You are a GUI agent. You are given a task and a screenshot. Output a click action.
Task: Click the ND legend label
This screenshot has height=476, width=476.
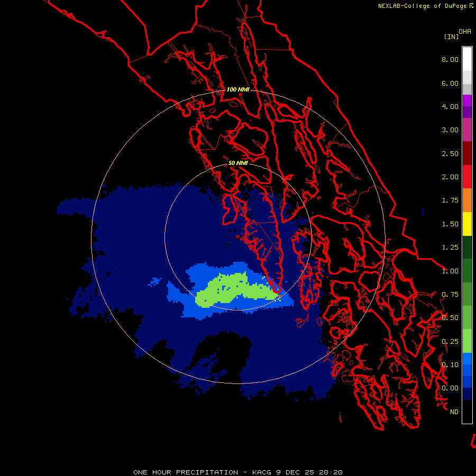pos(454,412)
